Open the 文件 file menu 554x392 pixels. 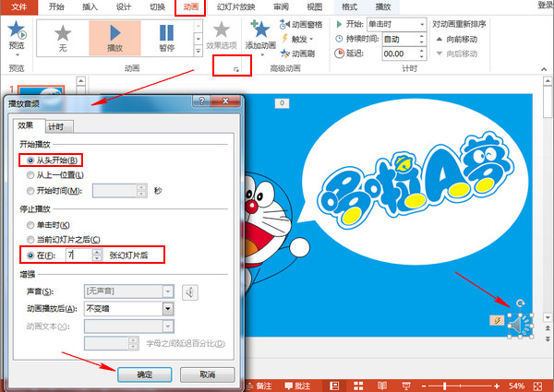tap(19, 7)
